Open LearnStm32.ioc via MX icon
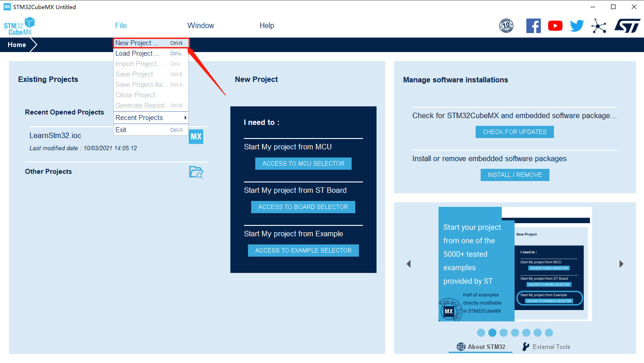Screen dimensions: 644x363 pos(196,136)
